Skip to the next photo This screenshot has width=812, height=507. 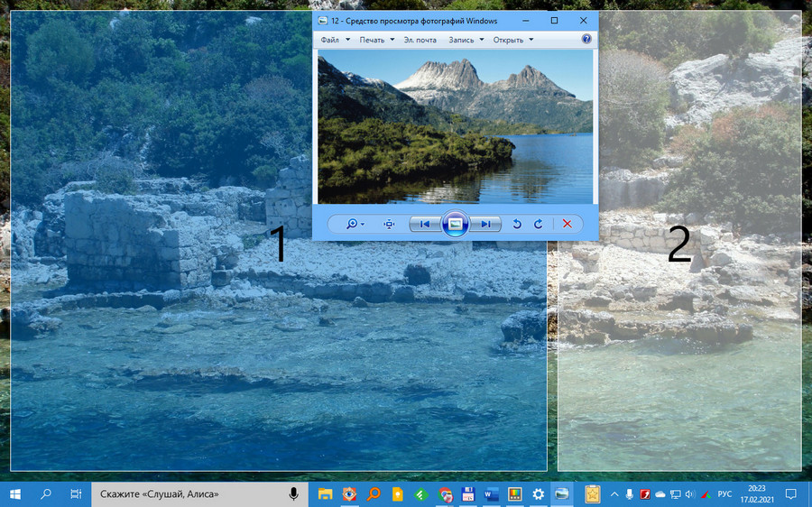click(486, 224)
